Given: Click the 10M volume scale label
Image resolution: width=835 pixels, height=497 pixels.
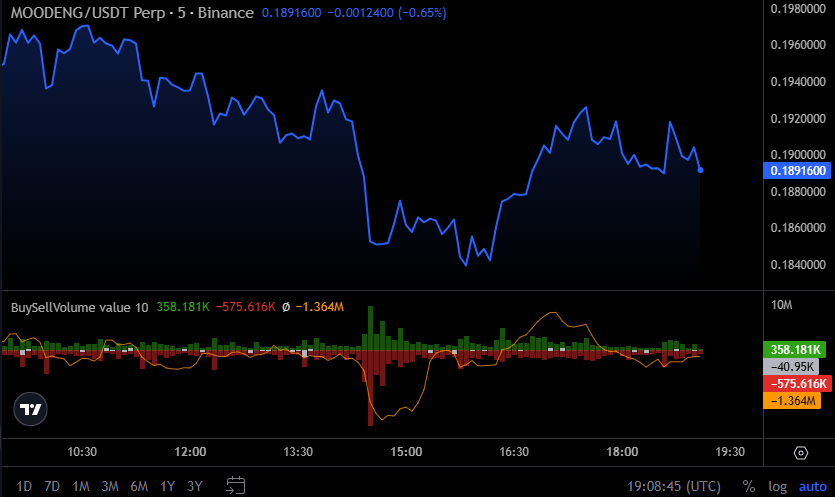Looking at the screenshot, I should 781,305.
